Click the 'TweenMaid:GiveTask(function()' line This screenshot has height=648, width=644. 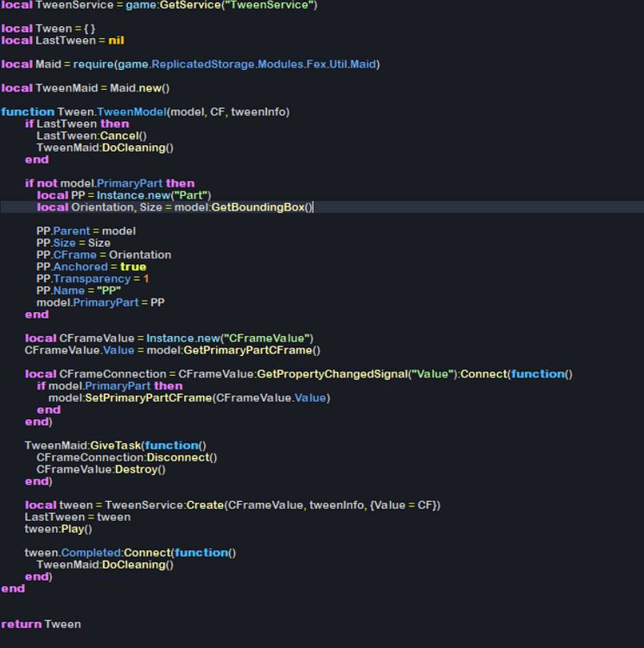pyautogui.click(x=115, y=446)
